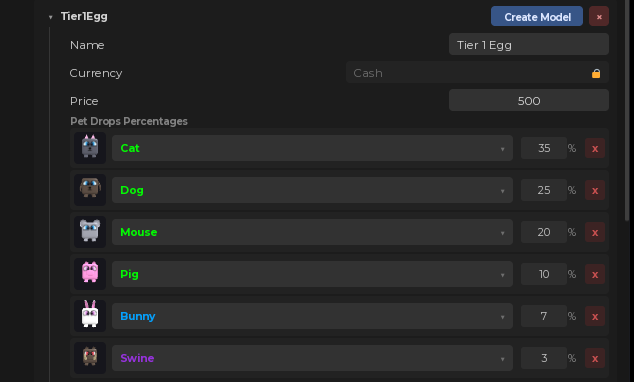Click the Create Model button
This screenshot has height=382, width=634.
point(537,17)
